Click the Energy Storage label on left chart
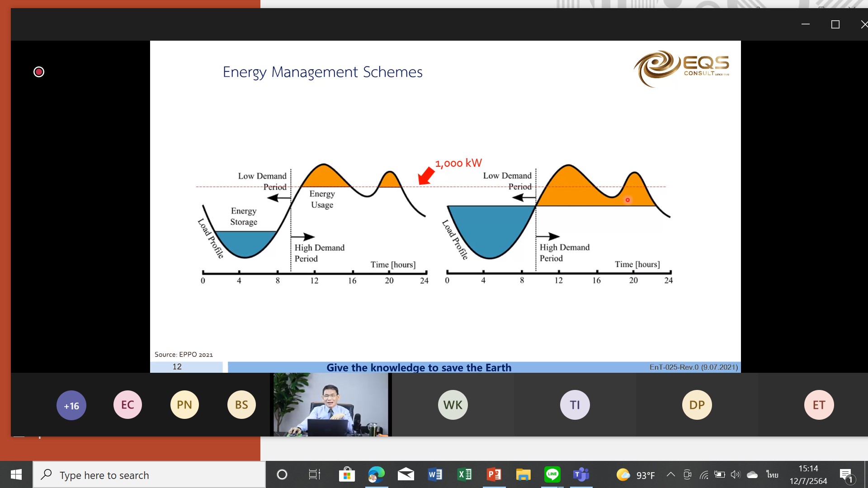 pyautogui.click(x=244, y=216)
